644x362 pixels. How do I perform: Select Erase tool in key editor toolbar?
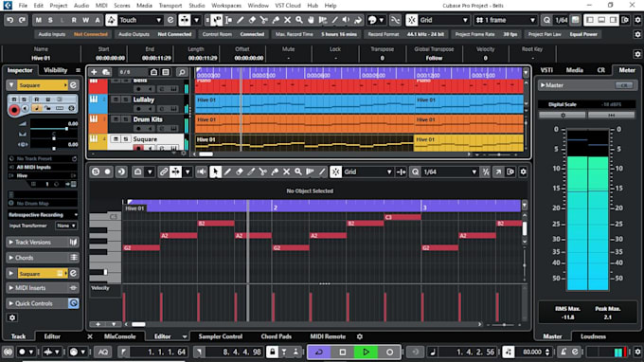point(240,172)
